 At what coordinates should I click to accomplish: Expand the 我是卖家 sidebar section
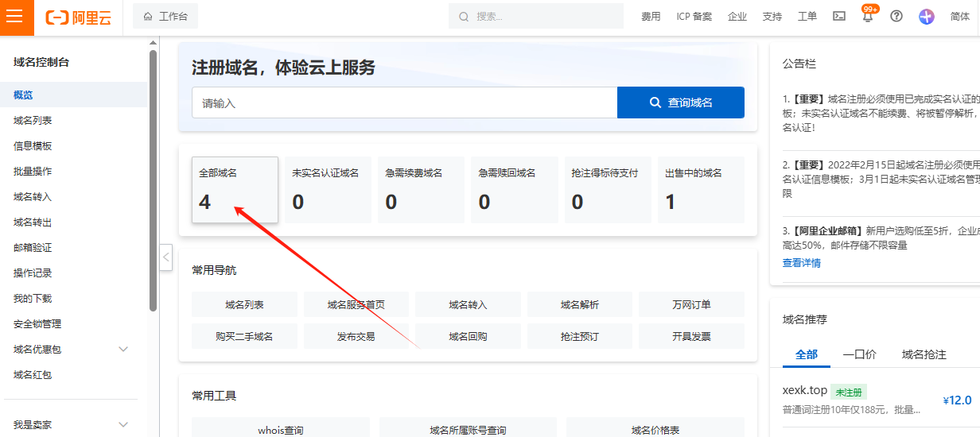(x=123, y=425)
